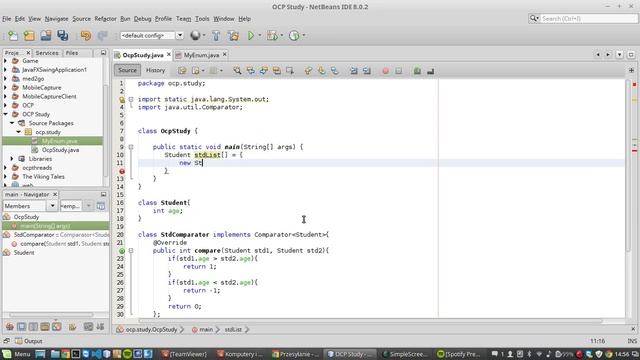Click Next Bookmark icon in editor toolbar
640x360 pixels.
pyautogui.click(x=322, y=71)
